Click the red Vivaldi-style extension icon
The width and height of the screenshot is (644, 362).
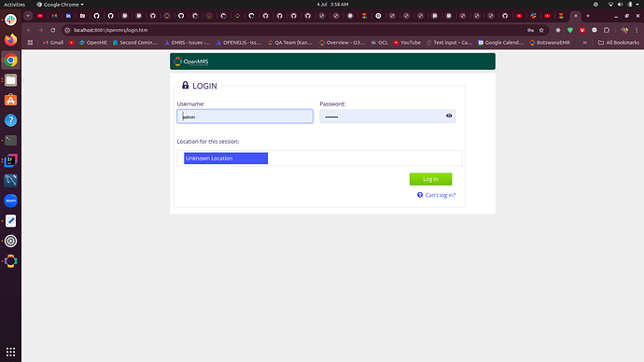click(x=582, y=30)
